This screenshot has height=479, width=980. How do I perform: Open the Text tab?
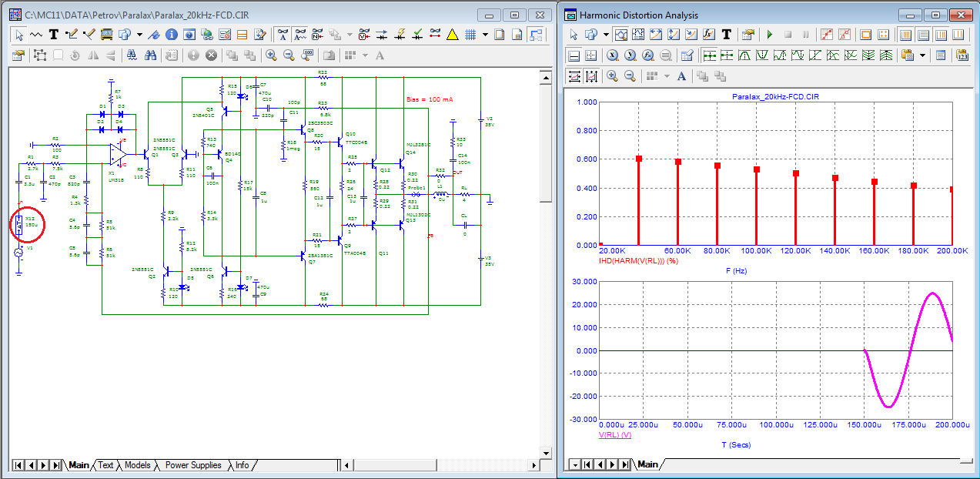(x=105, y=465)
